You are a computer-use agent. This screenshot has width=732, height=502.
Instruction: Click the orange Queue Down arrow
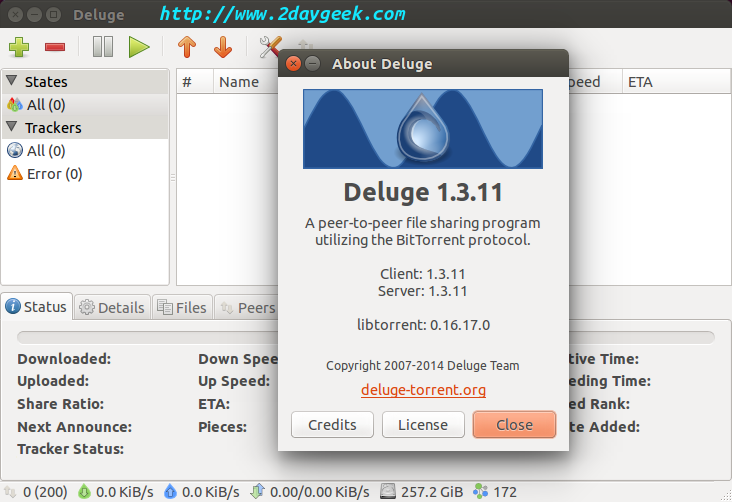[223, 47]
